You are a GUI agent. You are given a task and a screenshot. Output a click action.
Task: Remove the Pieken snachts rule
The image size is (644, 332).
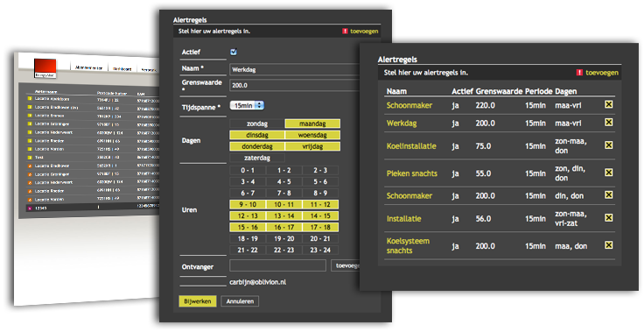[x=609, y=173]
